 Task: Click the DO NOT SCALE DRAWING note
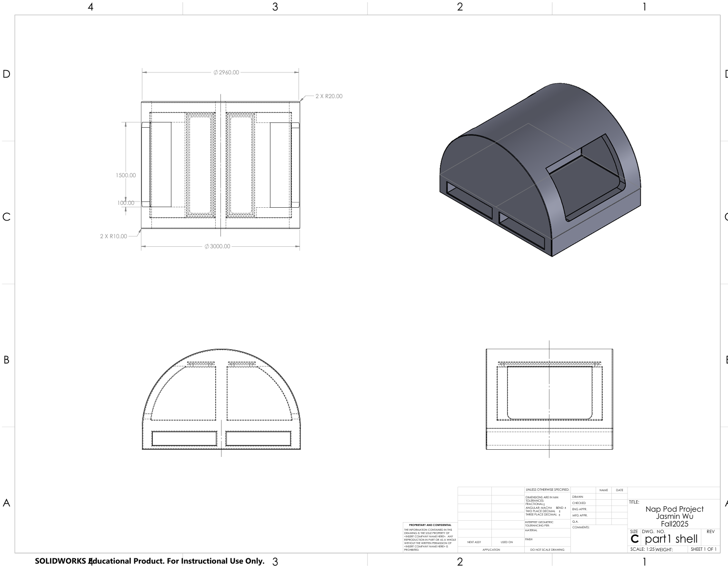point(547,550)
